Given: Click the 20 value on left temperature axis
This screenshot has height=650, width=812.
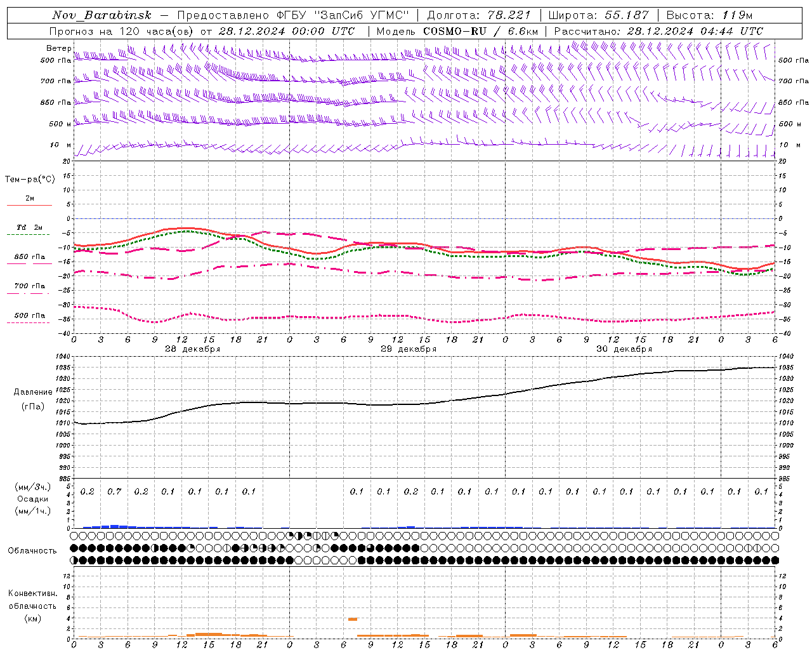Looking at the screenshot, I should (68, 161).
